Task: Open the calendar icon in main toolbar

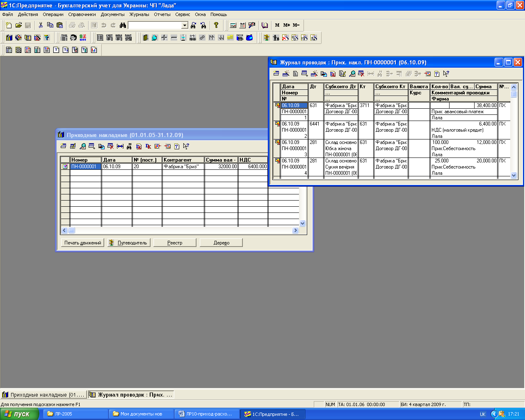Action: 242,25
